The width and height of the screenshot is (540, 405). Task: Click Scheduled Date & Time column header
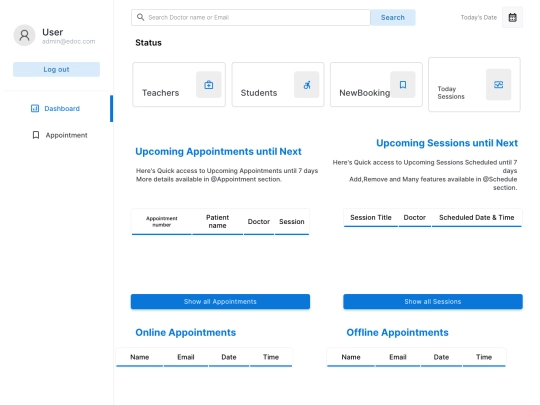477,217
